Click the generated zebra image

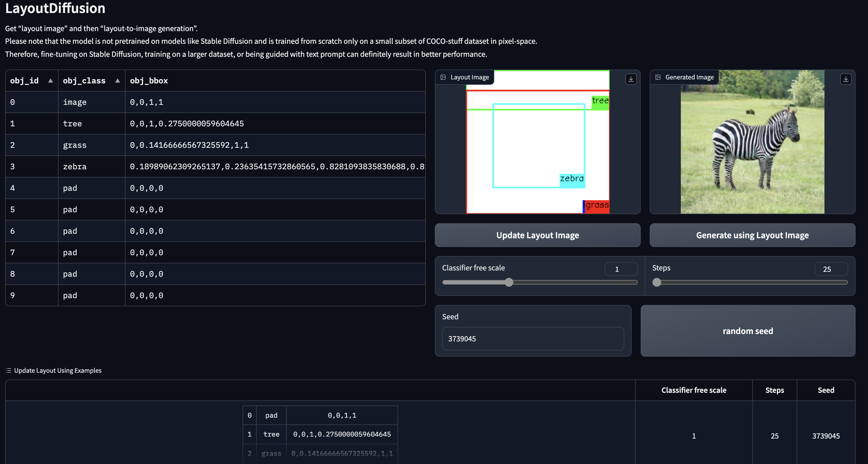pos(752,142)
